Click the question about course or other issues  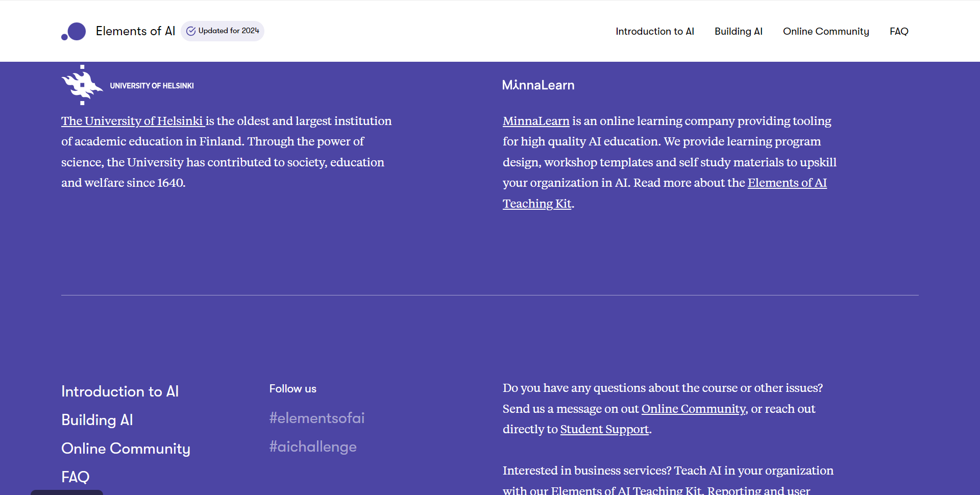(x=663, y=388)
